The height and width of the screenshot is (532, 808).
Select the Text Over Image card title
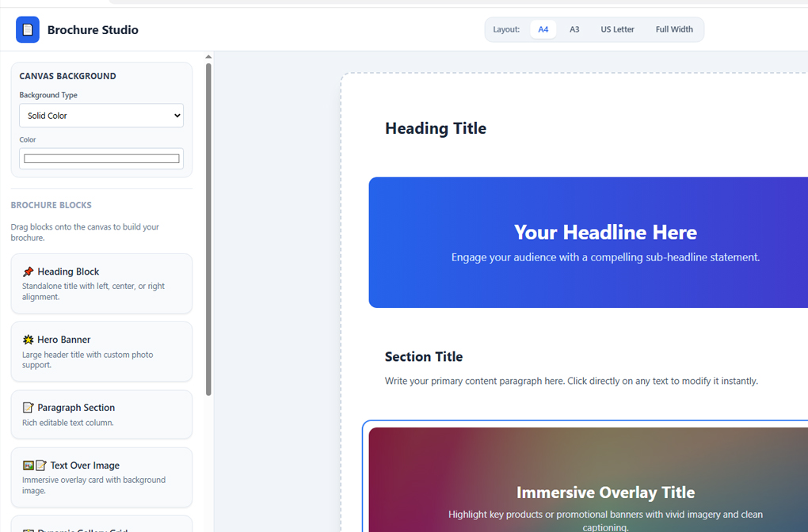tap(85, 465)
